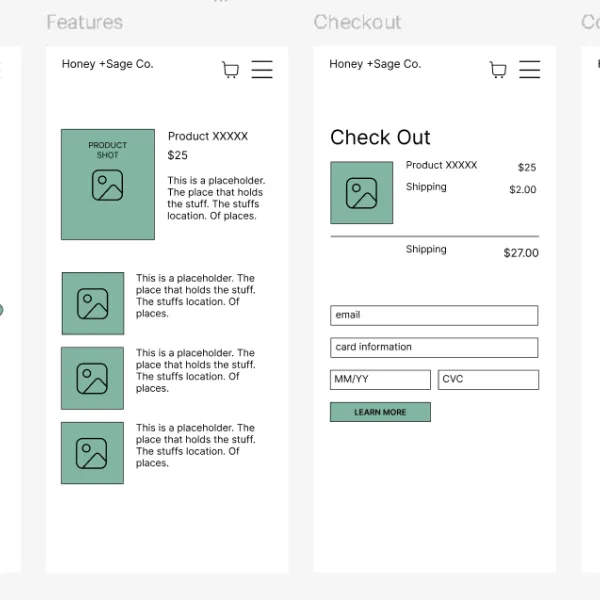
Task: Select third small image placeholder in list
Action: (92, 453)
